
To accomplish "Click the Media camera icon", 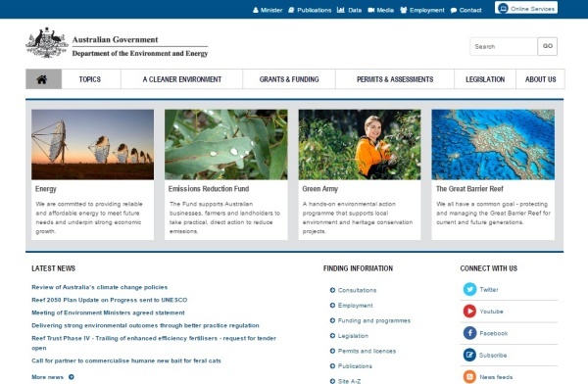I will click(371, 10).
